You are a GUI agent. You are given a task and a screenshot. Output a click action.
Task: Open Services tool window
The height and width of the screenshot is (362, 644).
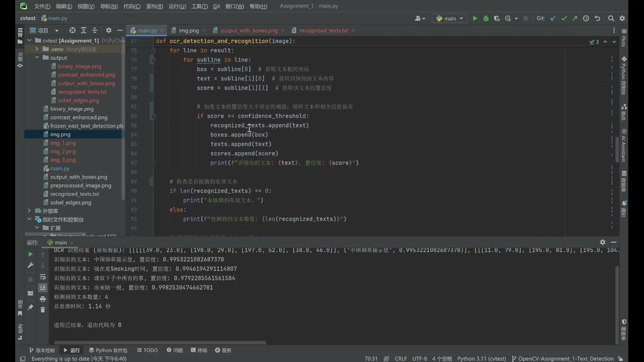pos(223,350)
